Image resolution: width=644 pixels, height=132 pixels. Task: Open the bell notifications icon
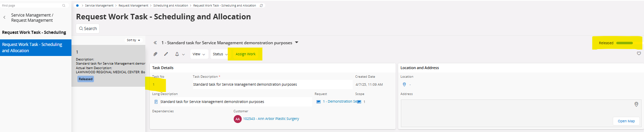coord(177,54)
